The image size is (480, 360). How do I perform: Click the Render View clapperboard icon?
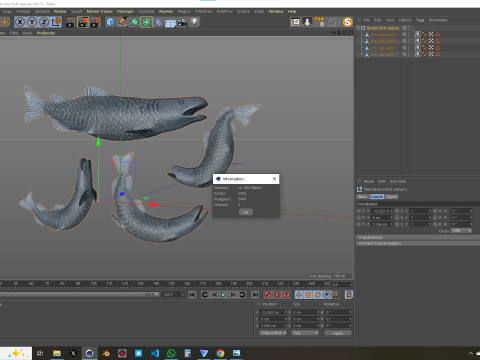71,22
